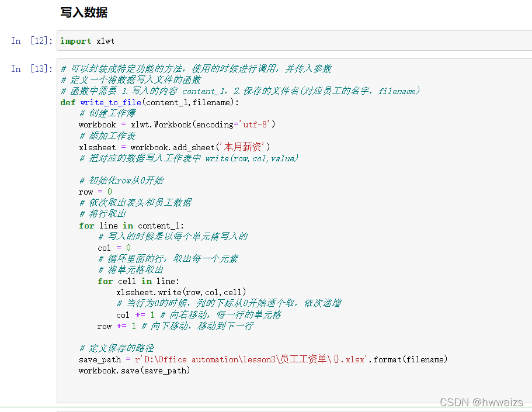Click the add_sheet('本月薪资') line

point(175,147)
